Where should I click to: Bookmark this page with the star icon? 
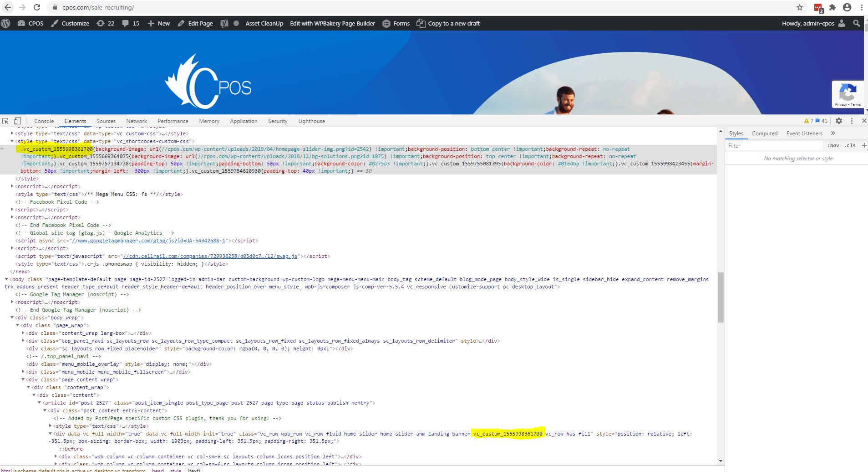800,7
